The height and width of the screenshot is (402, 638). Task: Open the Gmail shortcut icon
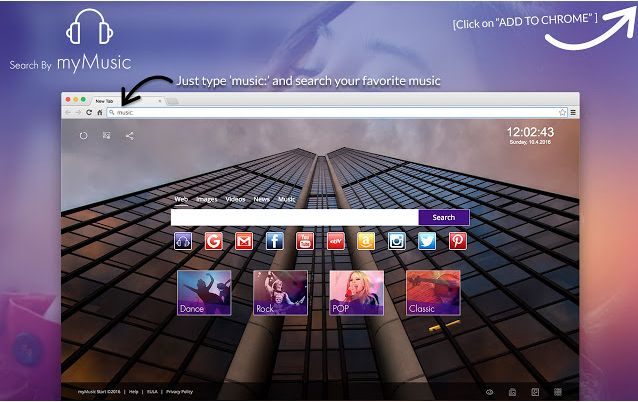[244, 241]
